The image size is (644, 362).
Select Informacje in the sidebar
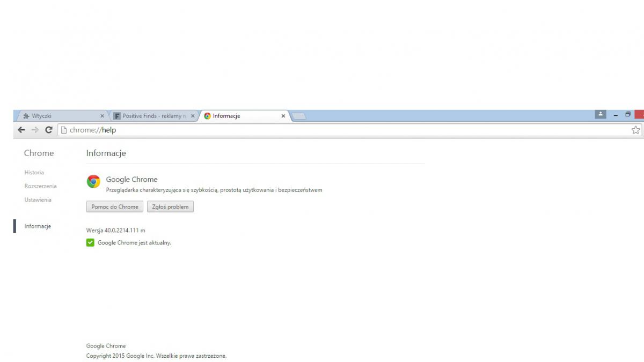[x=38, y=226]
